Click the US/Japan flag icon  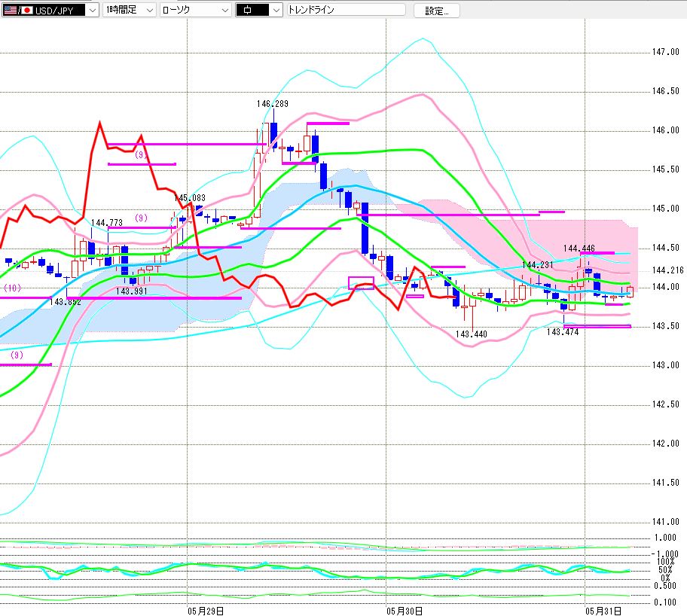point(18,10)
